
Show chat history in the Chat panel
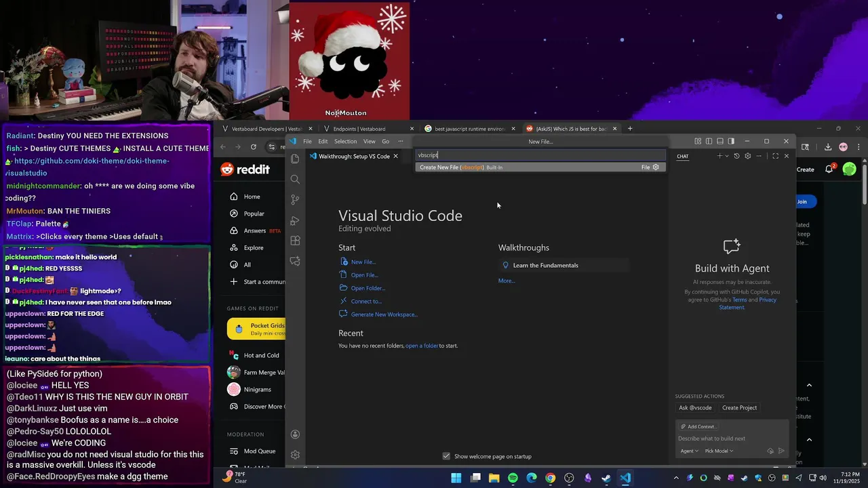point(736,156)
